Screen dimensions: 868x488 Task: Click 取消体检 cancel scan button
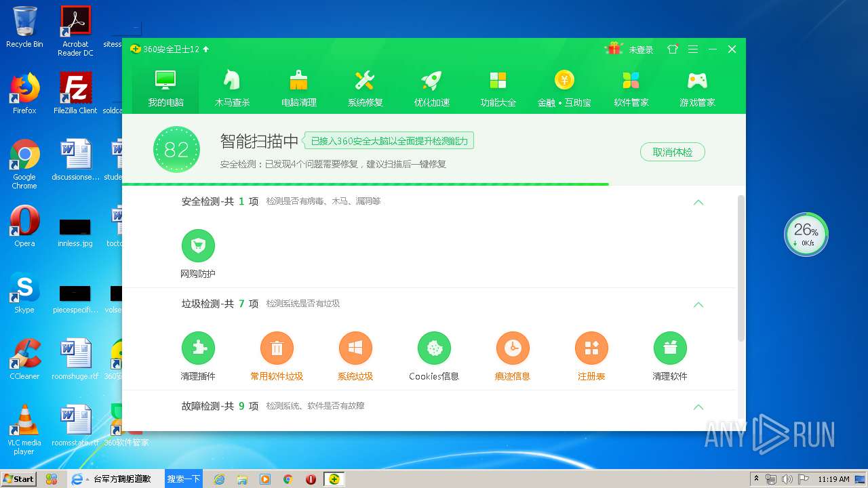pyautogui.click(x=673, y=152)
